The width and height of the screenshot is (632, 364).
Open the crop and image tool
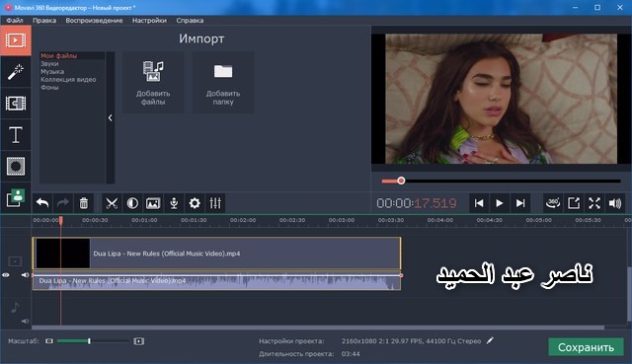(153, 203)
